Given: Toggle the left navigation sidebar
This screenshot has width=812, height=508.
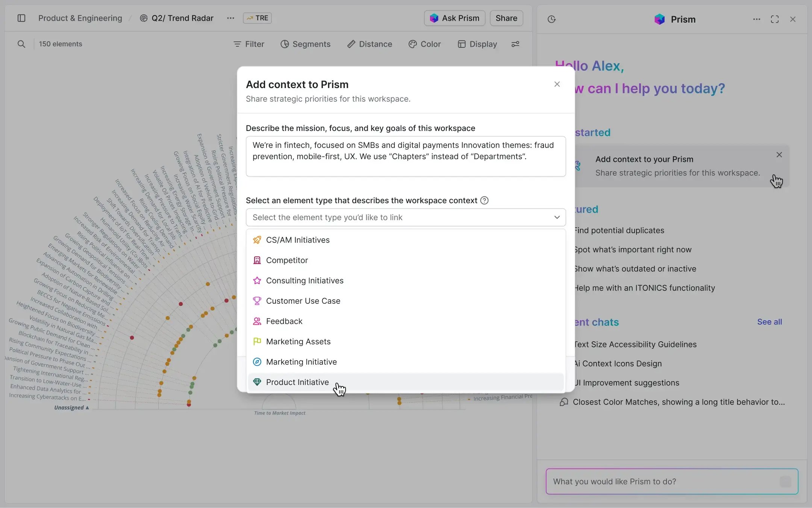Looking at the screenshot, I should pos(21,18).
